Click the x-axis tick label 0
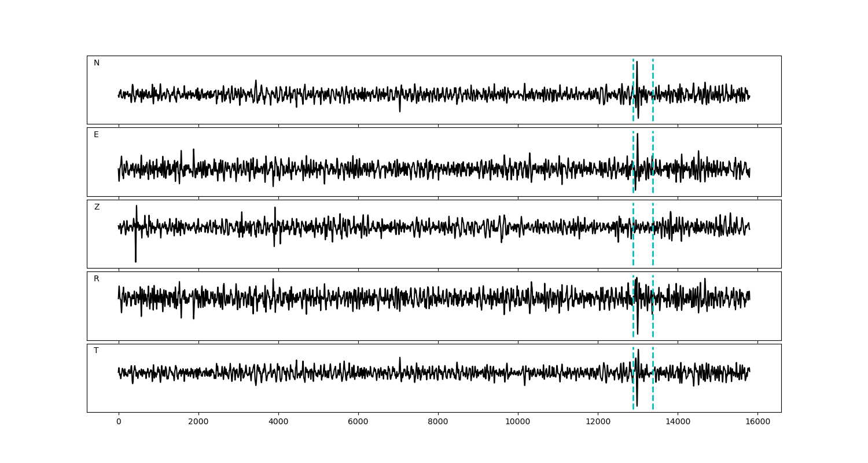The height and width of the screenshot is (463, 868). pos(119,422)
